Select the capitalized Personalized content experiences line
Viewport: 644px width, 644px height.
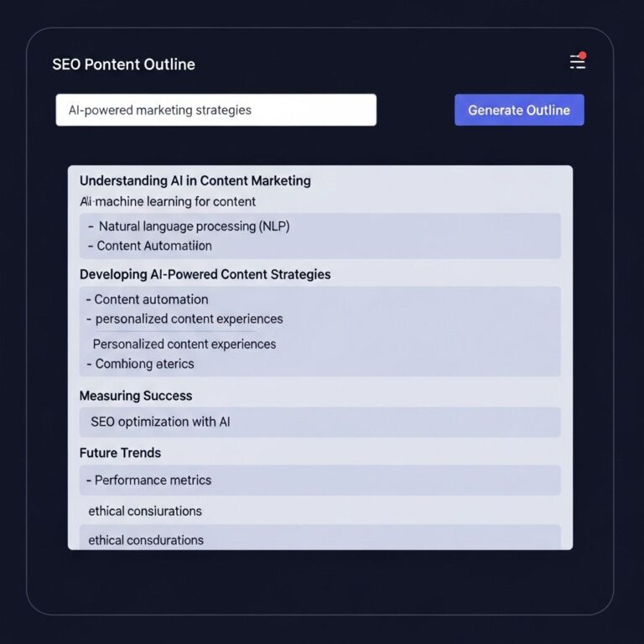(184, 344)
